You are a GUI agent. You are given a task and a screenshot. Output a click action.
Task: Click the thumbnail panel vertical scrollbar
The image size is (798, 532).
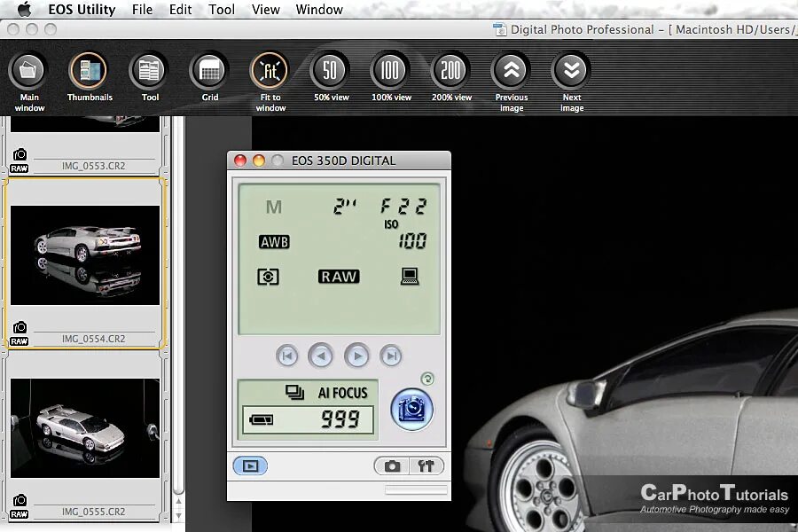[x=178, y=305]
